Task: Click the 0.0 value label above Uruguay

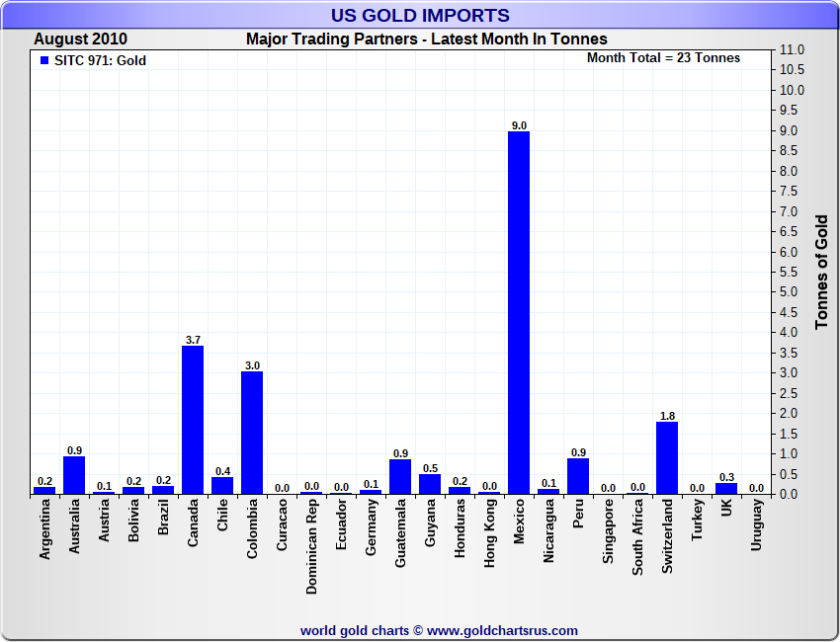Action: [x=756, y=488]
